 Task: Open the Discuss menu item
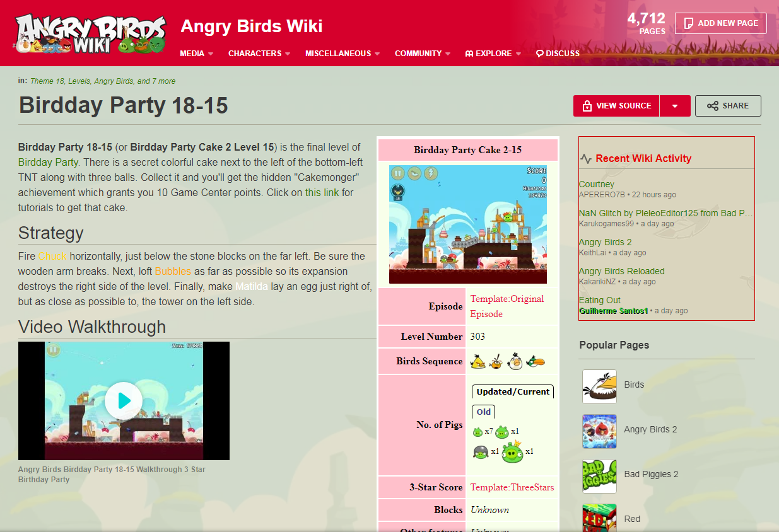coord(558,54)
